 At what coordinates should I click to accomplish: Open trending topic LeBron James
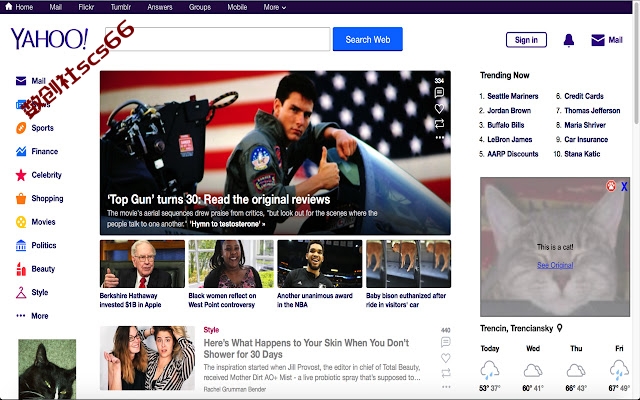(509, 139)
